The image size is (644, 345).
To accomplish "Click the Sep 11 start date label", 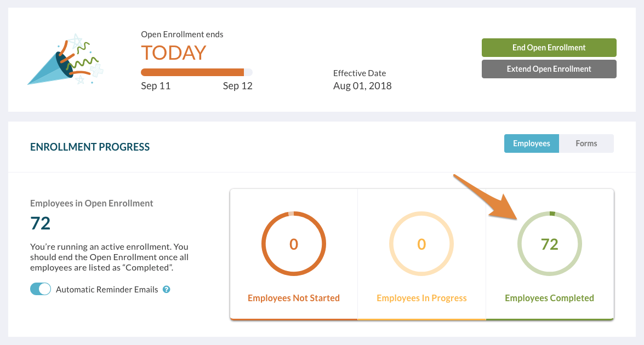I will pos(156,86).
